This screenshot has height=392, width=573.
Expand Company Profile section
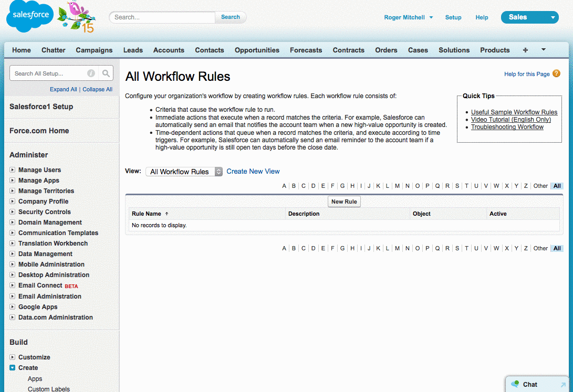(x=13, y=201)
